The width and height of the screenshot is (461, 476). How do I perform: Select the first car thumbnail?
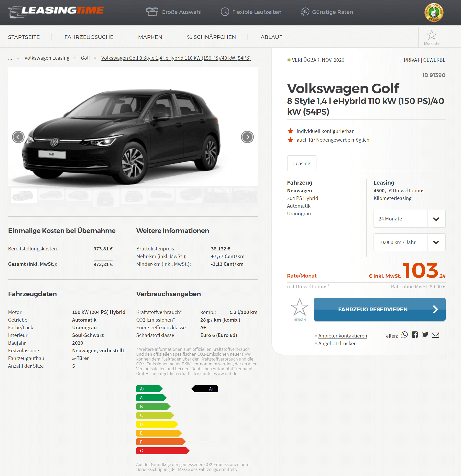[24, 196]
